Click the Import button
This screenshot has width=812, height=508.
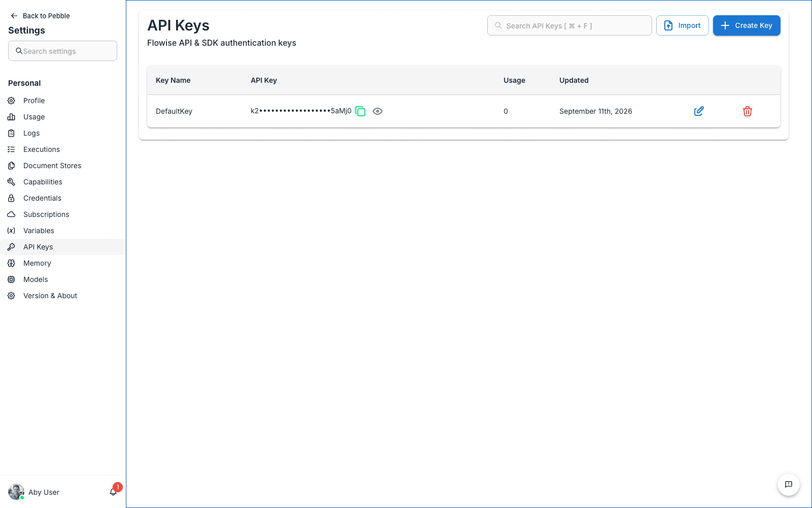point(682,25)
